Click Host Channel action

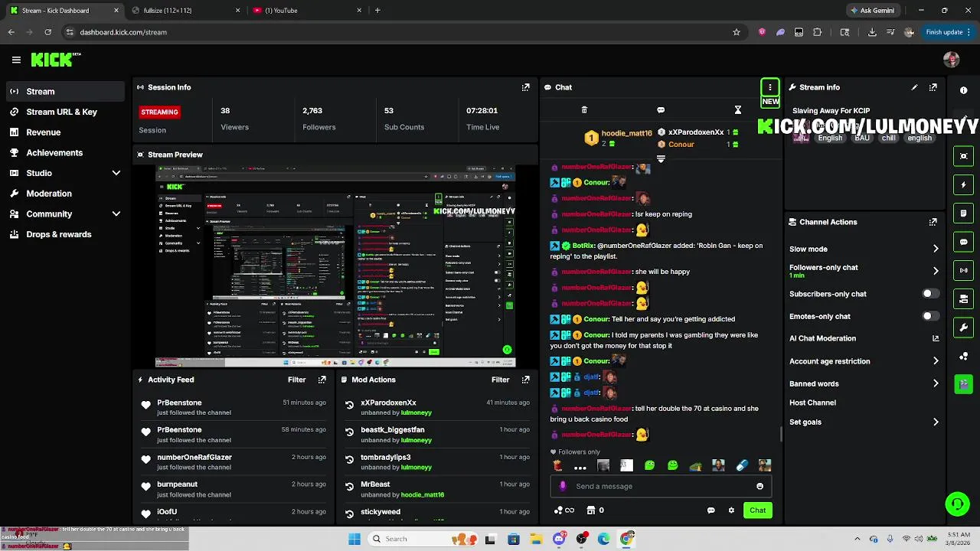click(x=812, y=403)
